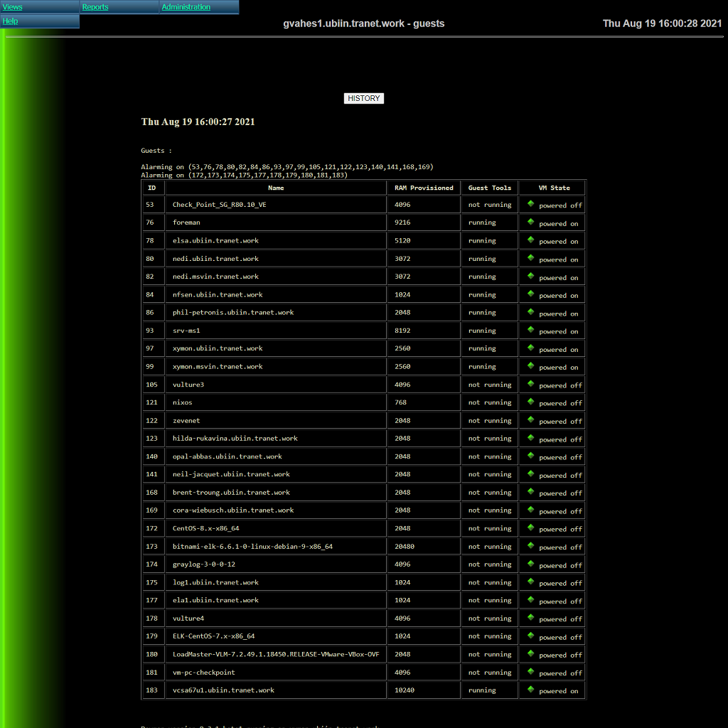Open the Reports menu

coord(95,7)
